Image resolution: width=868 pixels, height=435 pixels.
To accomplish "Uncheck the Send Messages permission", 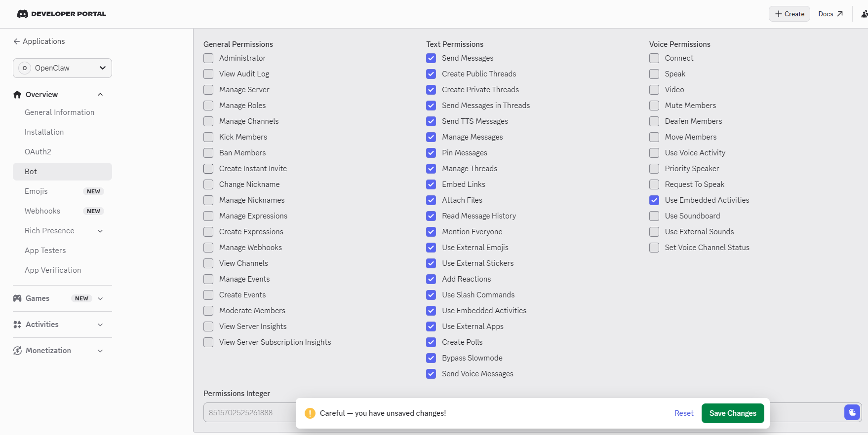I will [x=431, y=58].
